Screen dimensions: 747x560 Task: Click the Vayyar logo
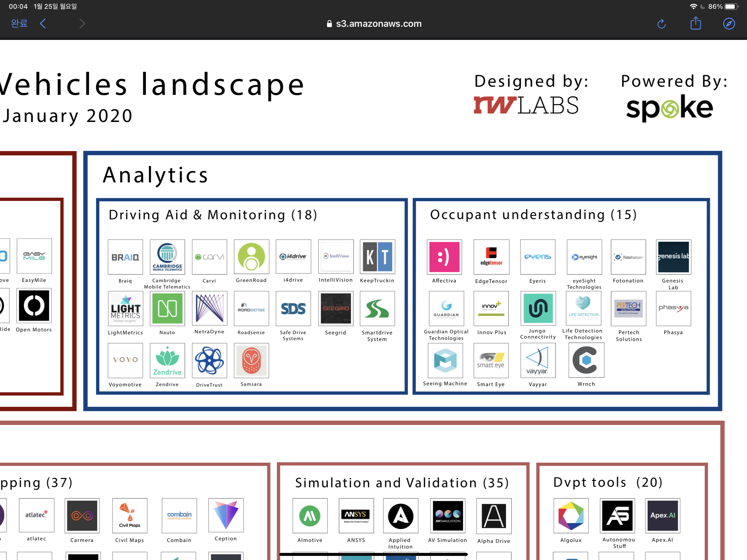coord(538,360)
